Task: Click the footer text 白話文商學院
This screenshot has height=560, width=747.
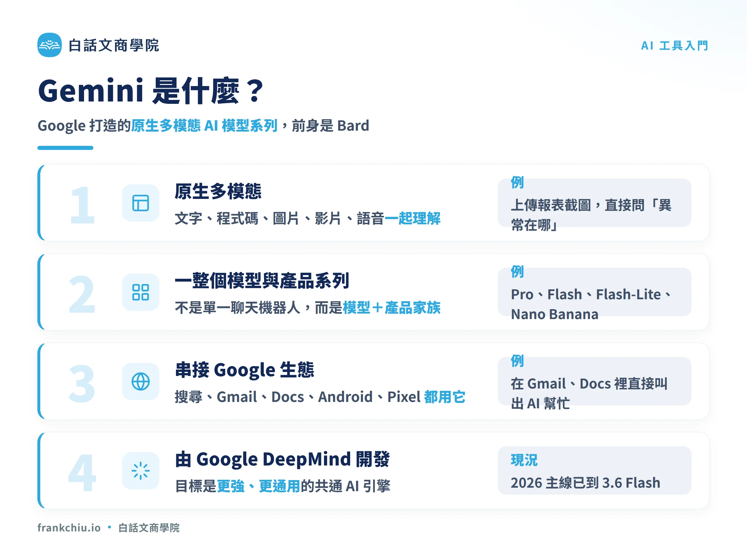Action: pos(149,528)
